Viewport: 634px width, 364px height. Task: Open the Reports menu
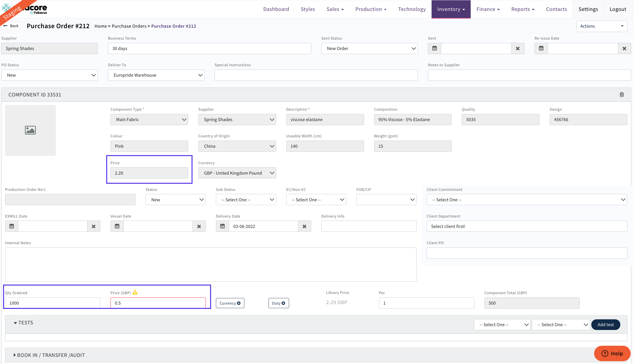tap(523, 9)
